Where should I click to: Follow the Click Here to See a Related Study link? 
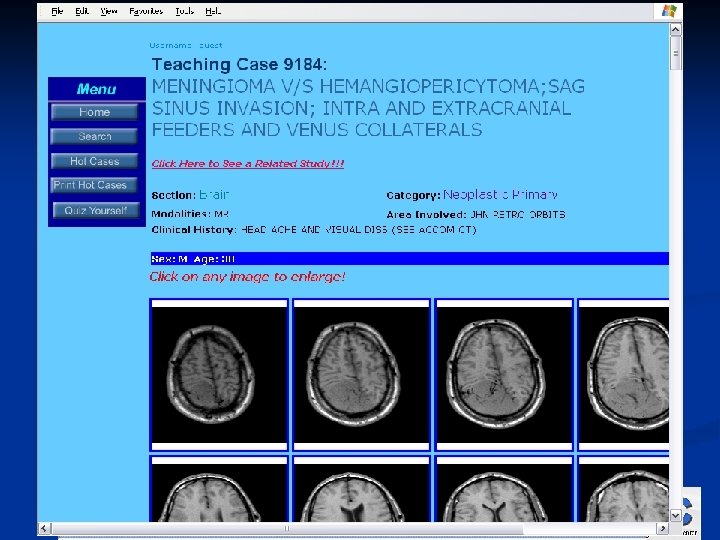(248, 163)
